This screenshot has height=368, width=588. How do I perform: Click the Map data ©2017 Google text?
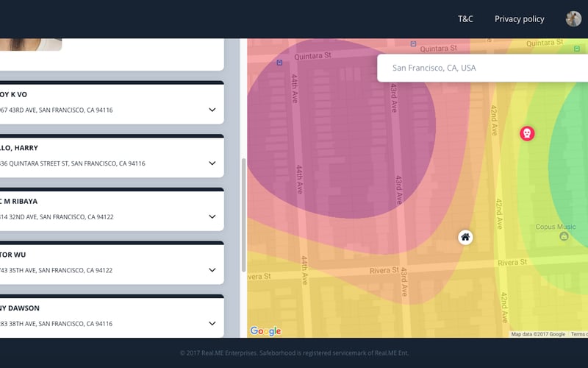tap(538, 334)
